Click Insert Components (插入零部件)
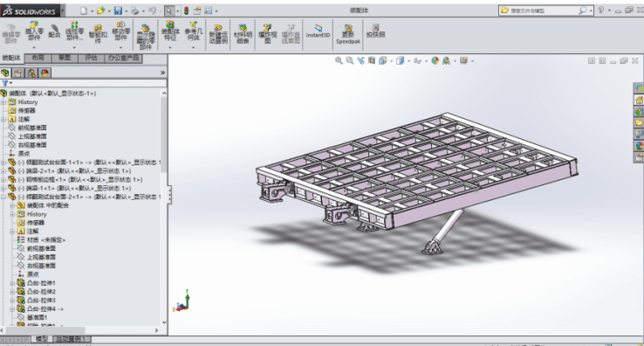 click(34, 31)
